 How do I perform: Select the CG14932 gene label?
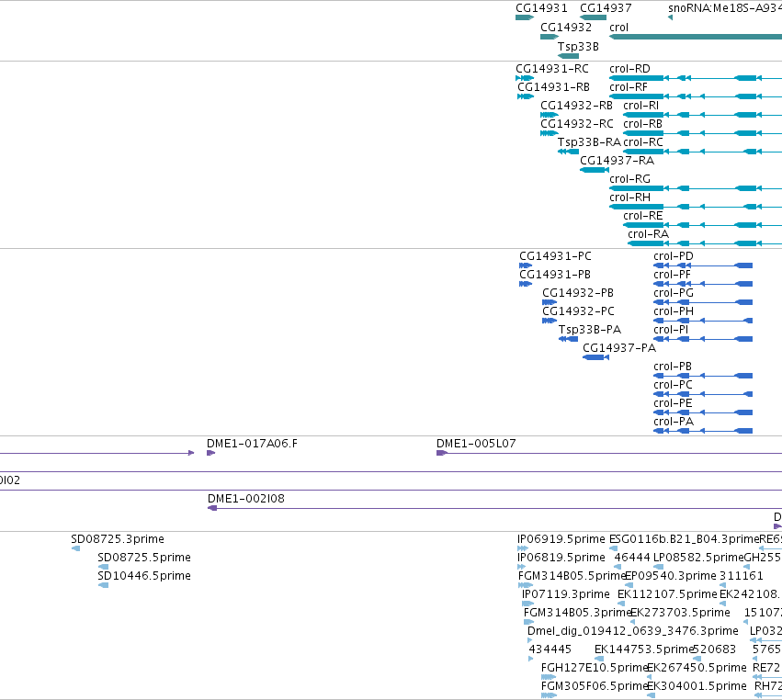[566, 28]
